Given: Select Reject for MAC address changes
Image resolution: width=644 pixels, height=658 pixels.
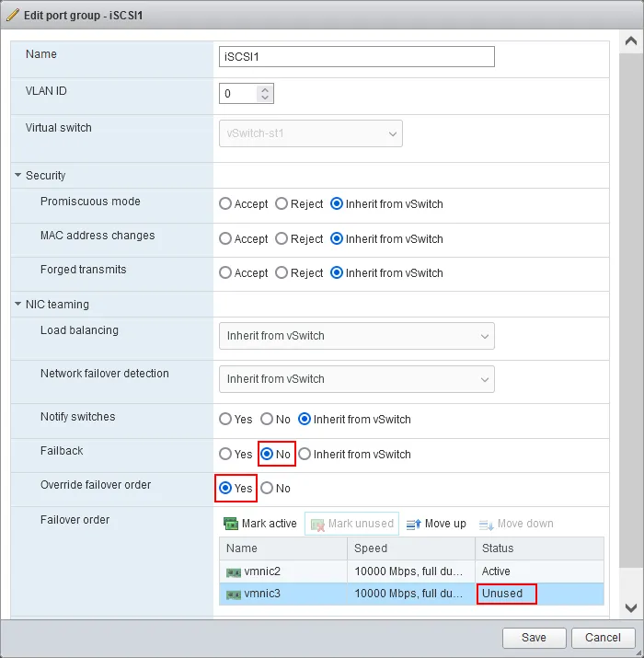Looking at the screenshot, I should pyautogui.click(x=282, y=238).
